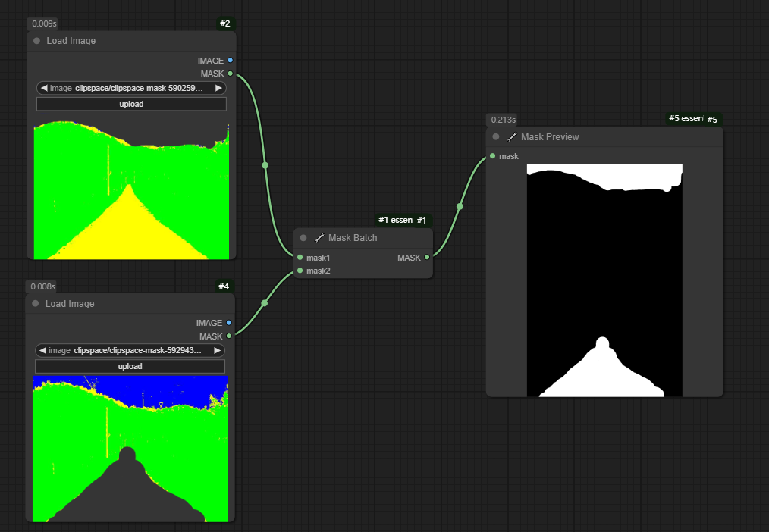Select next image with right arrow in node #2
This screenshot has width=769, height=532.
point(218,88)
